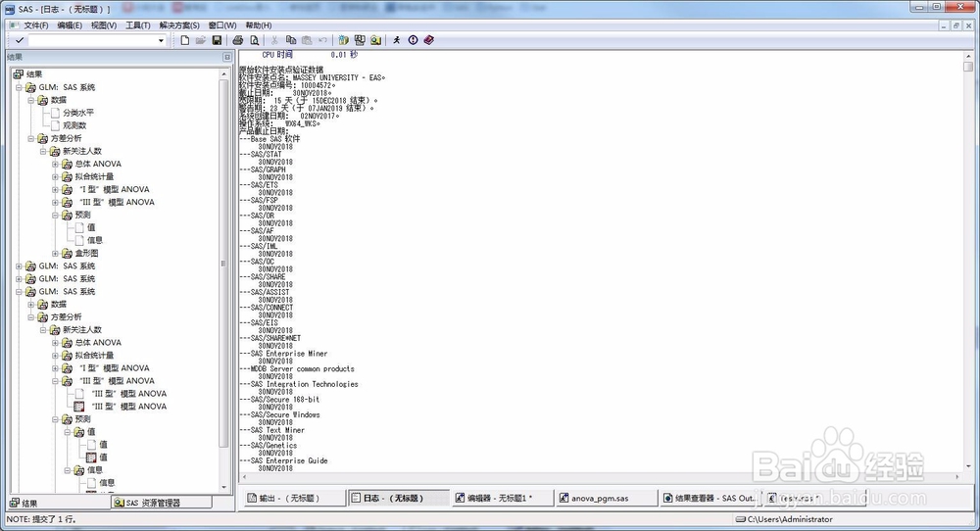The height and width of the screenshot is (531, 980).
Task: Expand the collapsed 数据 folder node
Action: click(x=30, y=305)
